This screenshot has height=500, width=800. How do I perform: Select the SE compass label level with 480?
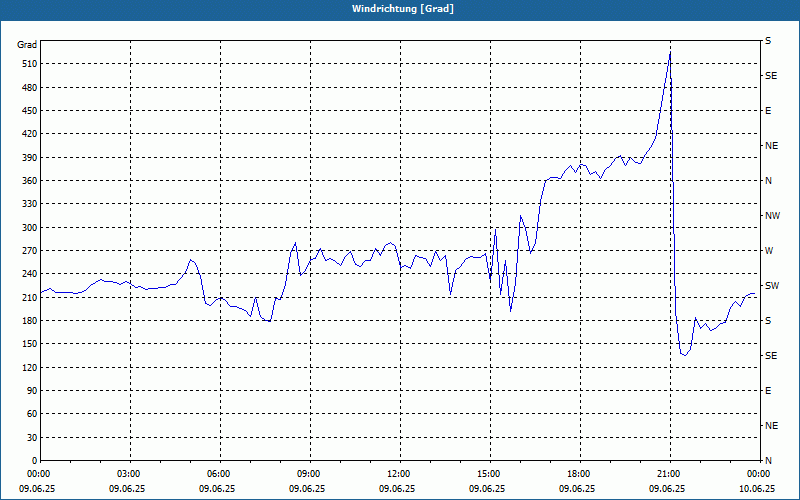pos(771,76)
